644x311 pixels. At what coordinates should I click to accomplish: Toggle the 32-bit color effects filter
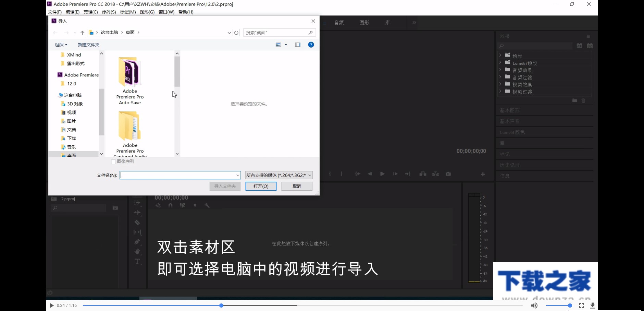590,45
